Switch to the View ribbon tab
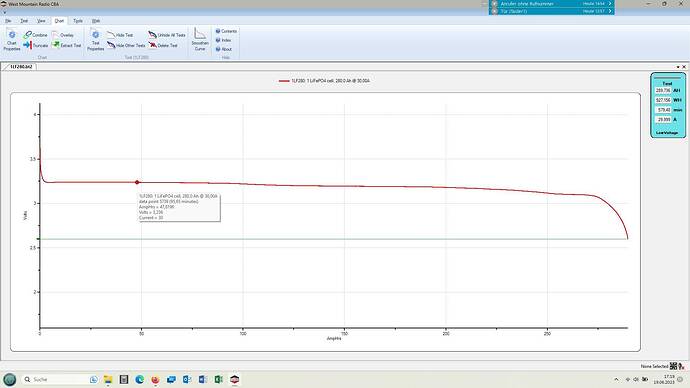The width and height of the screenshot is (690, 388). (x=41, y=21)
